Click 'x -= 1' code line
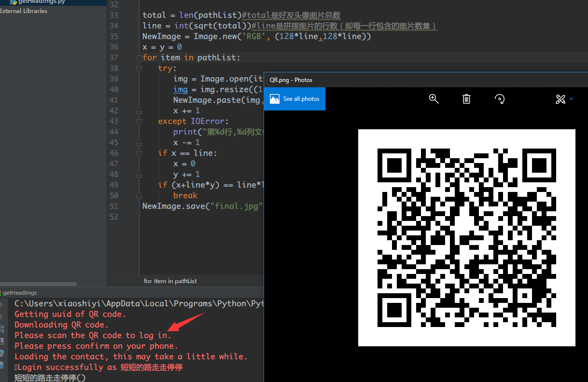588x382 pixels. tap(187, 142)
